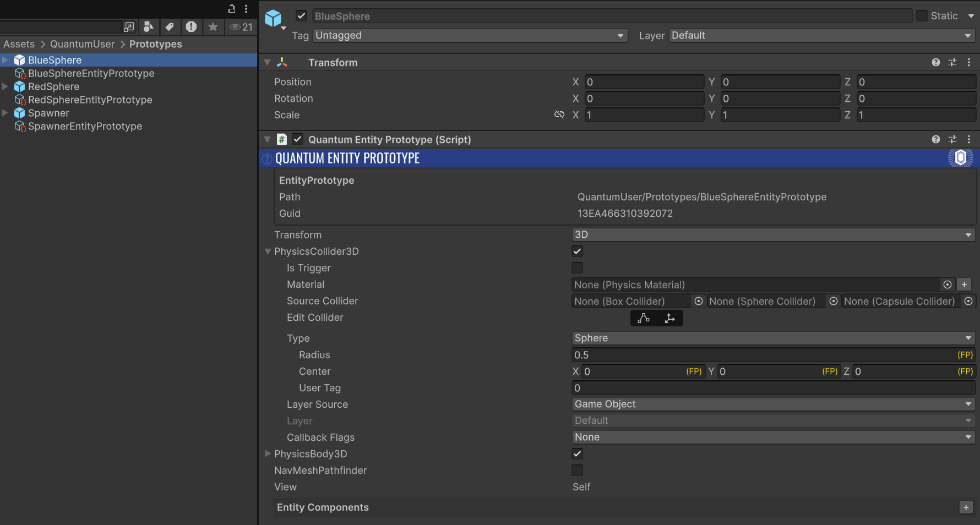Open Quantum Entity Prototype script help icon
Screen dimensions: 980x525
pyautogui.click(x=936, y=139)
